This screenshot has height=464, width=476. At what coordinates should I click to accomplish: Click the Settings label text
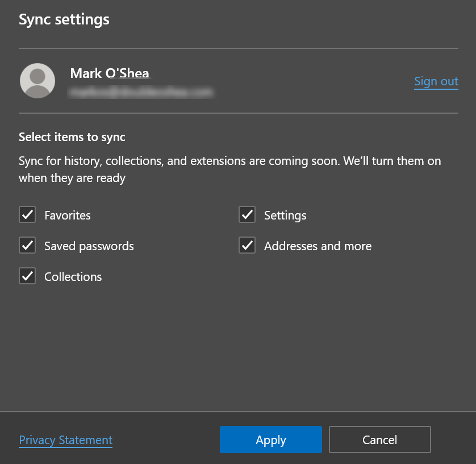pyautogui.click(x=285, y=216)
